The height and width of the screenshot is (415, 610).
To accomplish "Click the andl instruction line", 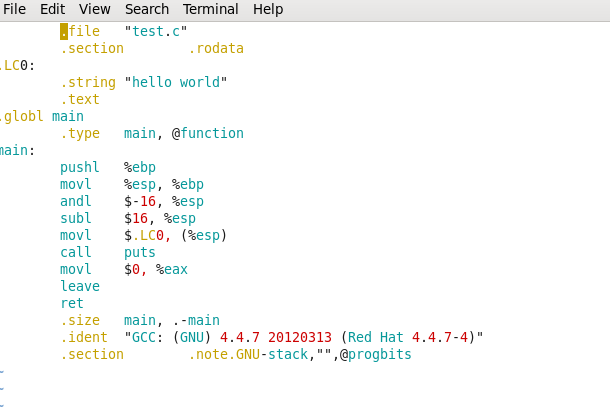I will coord(132,201).
